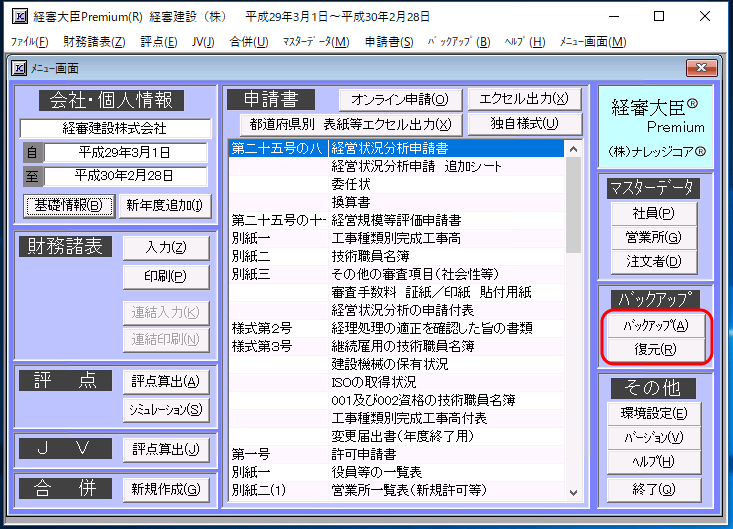Screen dimensions: 733x529
Task: Click the 評点算出(A) button
Action: 165,382
